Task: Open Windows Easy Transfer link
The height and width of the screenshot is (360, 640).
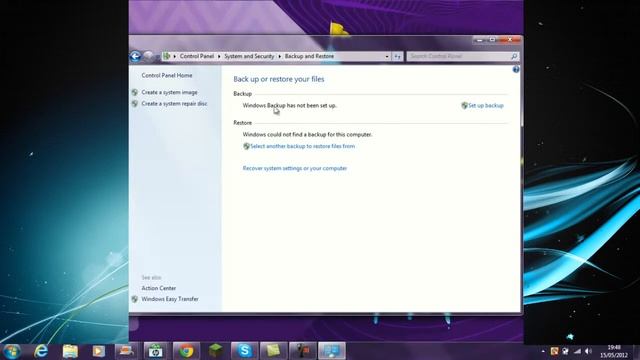Action: pyautogui.click(x=170, y=299)
